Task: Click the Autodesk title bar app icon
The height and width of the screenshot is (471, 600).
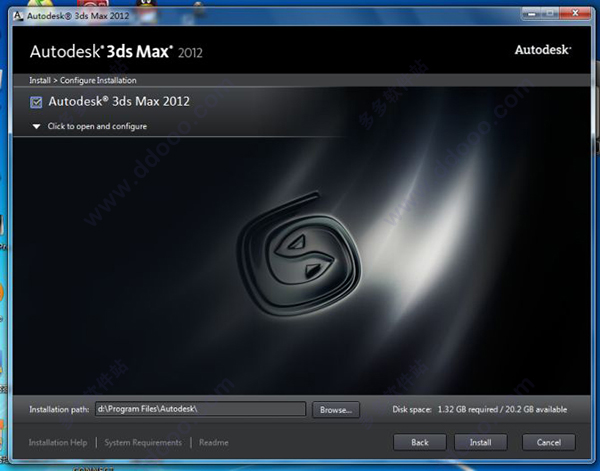Action: [x=18, y=16]
